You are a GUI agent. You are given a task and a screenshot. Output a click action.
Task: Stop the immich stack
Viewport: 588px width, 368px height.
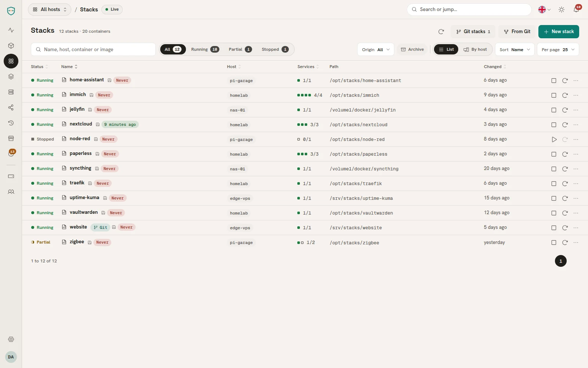point(554,95)
